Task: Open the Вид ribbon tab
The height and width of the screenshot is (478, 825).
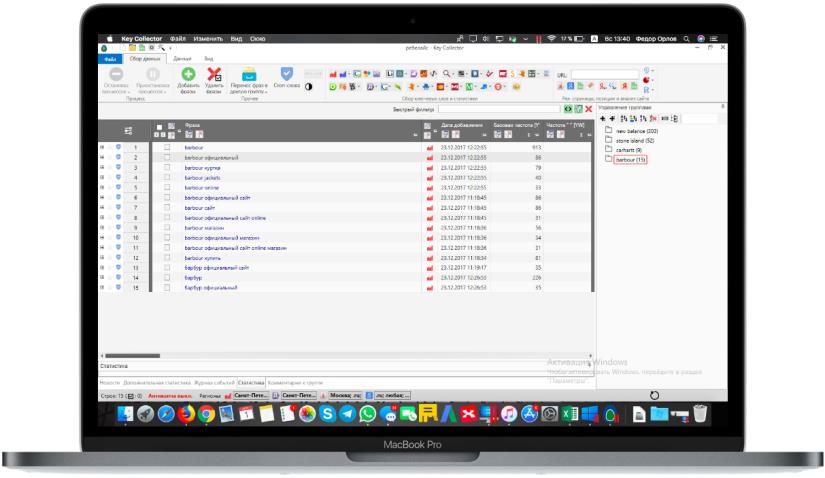Action: (209, 58)
